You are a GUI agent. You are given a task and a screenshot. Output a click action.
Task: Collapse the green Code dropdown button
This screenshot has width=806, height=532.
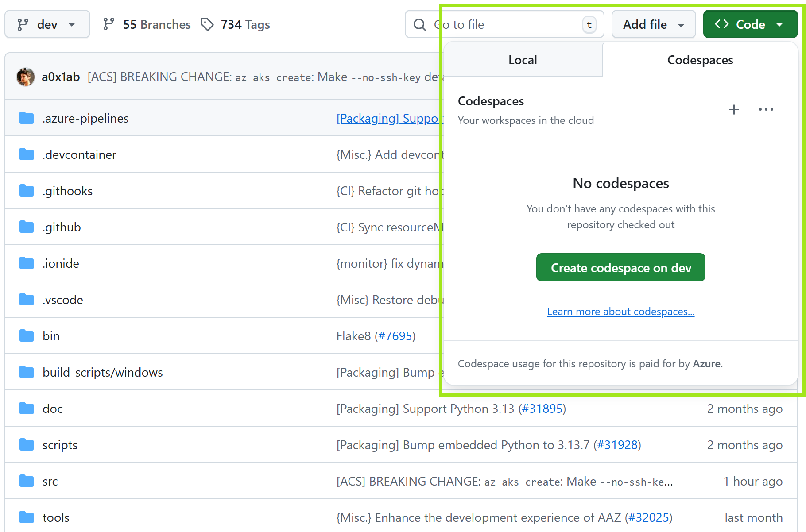tap(750, 24)
